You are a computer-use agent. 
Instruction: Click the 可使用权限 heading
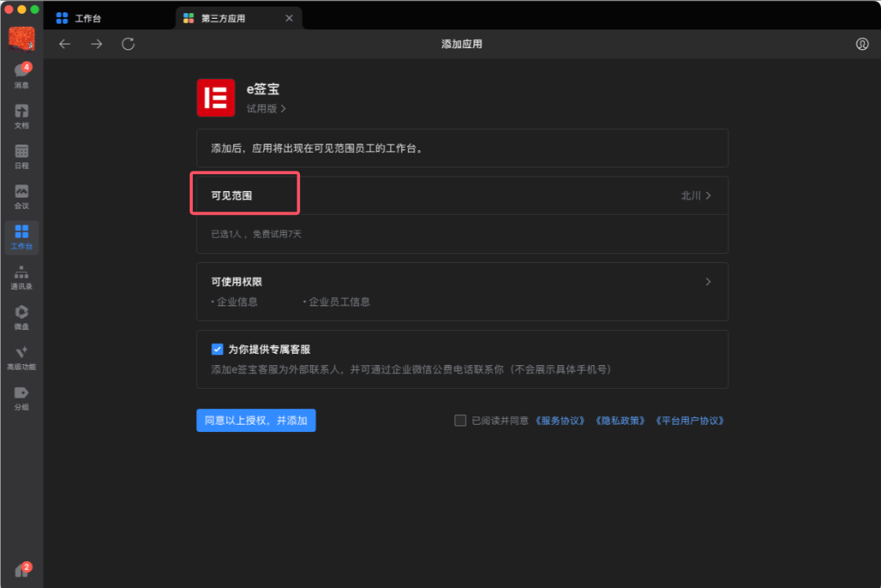tap(236, 282)
